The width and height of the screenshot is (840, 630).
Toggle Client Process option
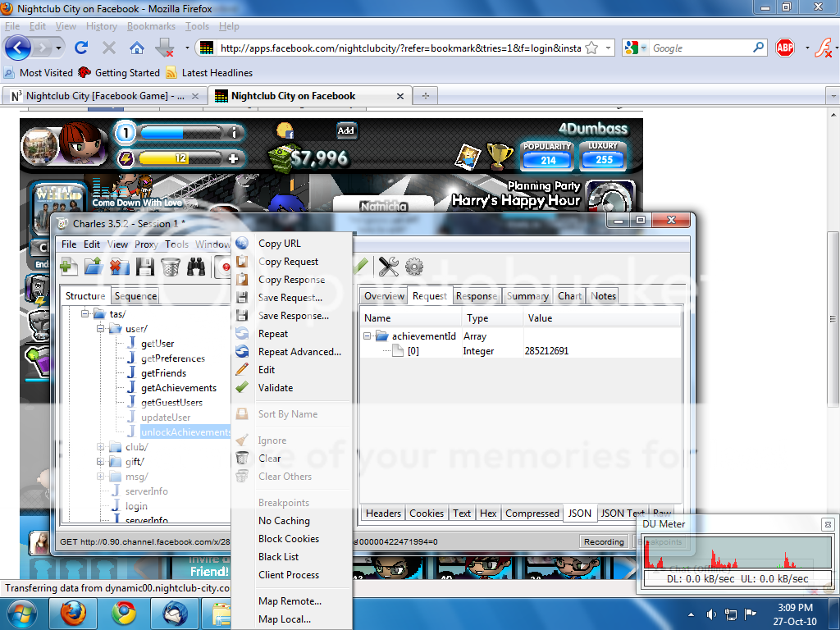pos(293,575)
